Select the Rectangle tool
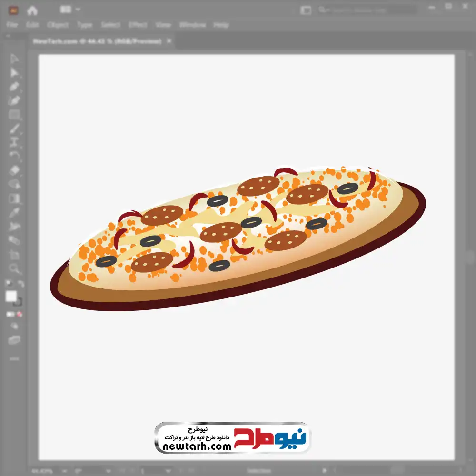 click(x=14, y=114)
